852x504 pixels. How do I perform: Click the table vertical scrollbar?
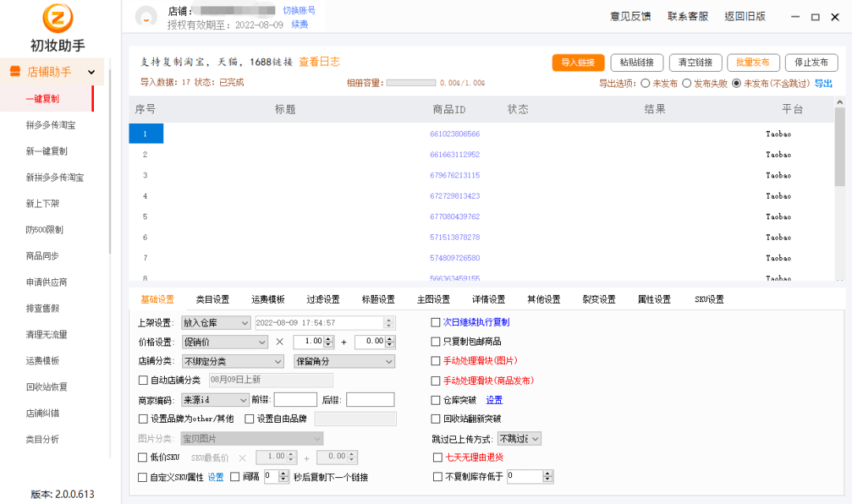click(839, 147)
